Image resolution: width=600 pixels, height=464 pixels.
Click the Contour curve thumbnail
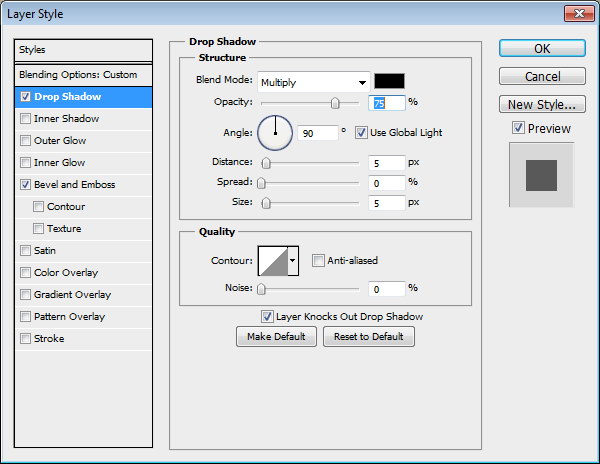[x=272, y=261]
